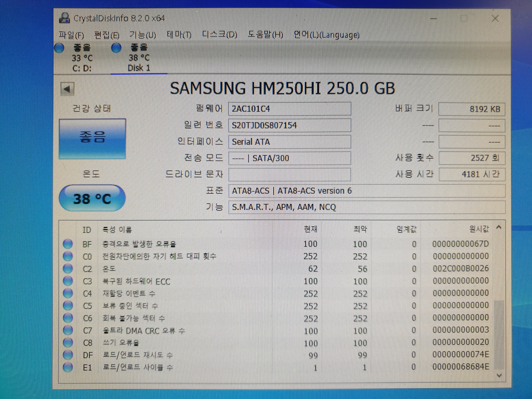Screen dimensions: 532x399
Task: Click status icon of C2 온도 row
Action: tap(68, 268)
